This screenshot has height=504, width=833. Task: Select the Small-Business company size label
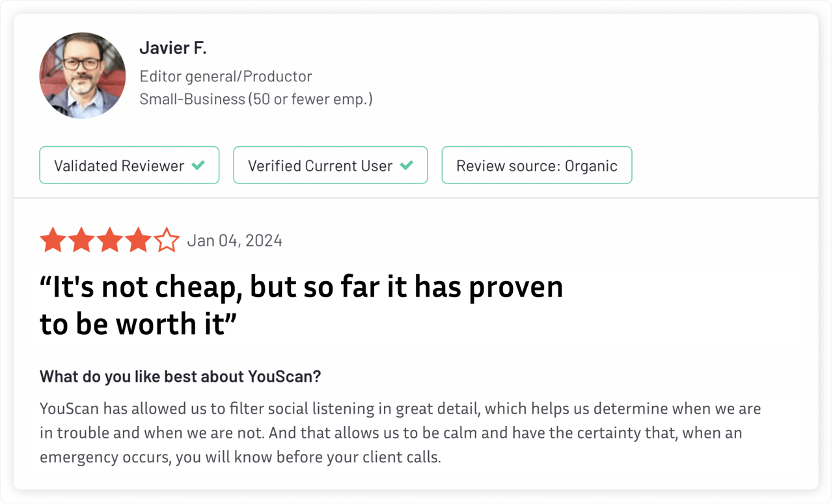tap(256, 99)
